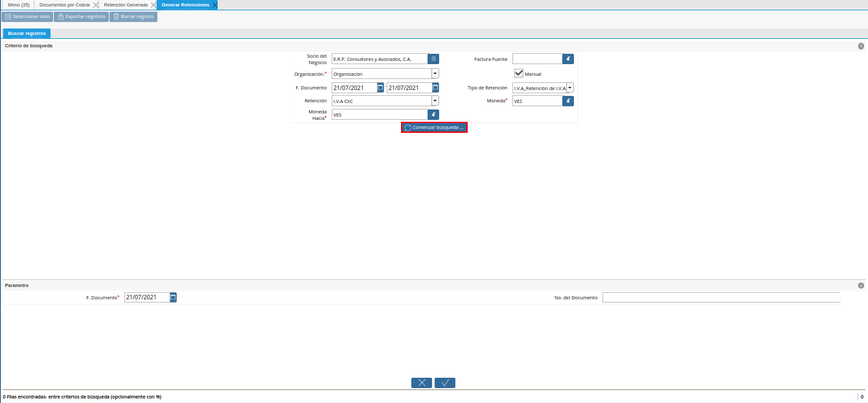Click the '0 Filas encontradas' status text
Viewport: 868px width, 403px height.
coord(82,397)
